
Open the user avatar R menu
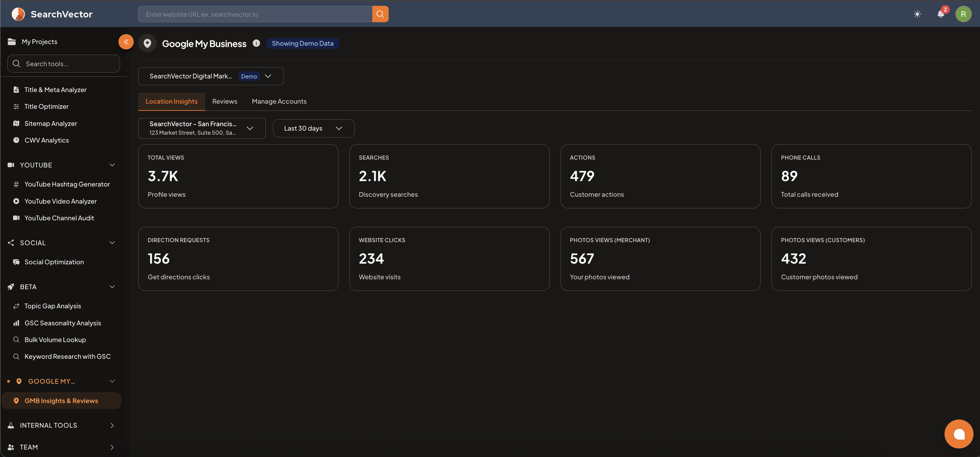(x=963, y=14)
